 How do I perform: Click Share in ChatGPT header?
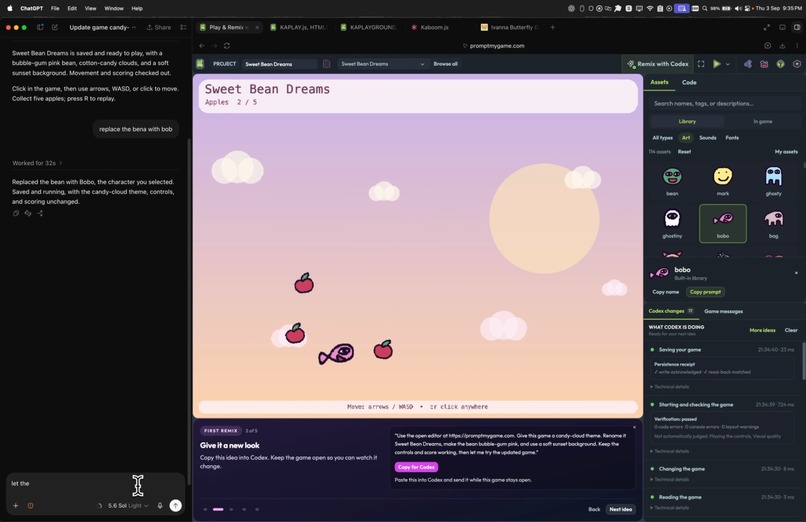159,27
